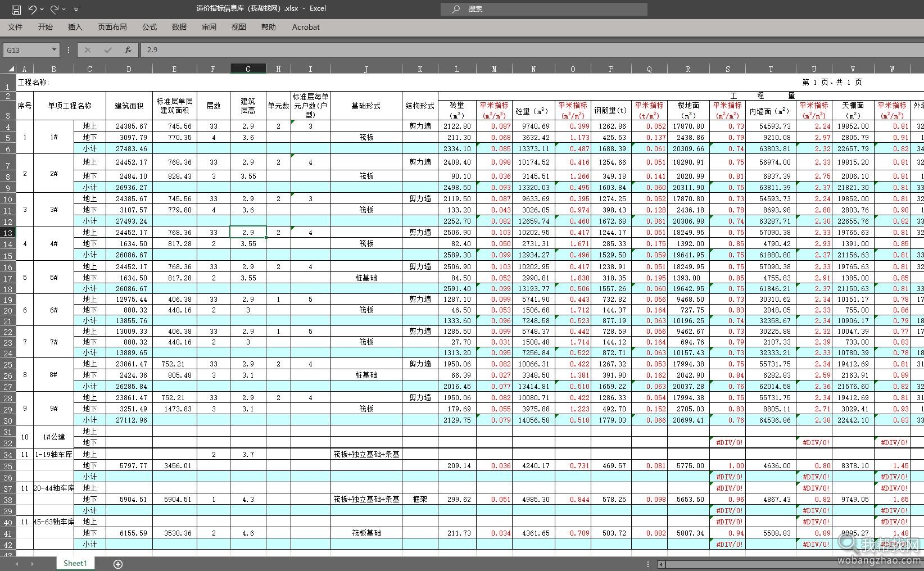Open the 视图 tab
Image resolution: width=924 pixels, height=571 pixels.
click(x=238, y=27)
